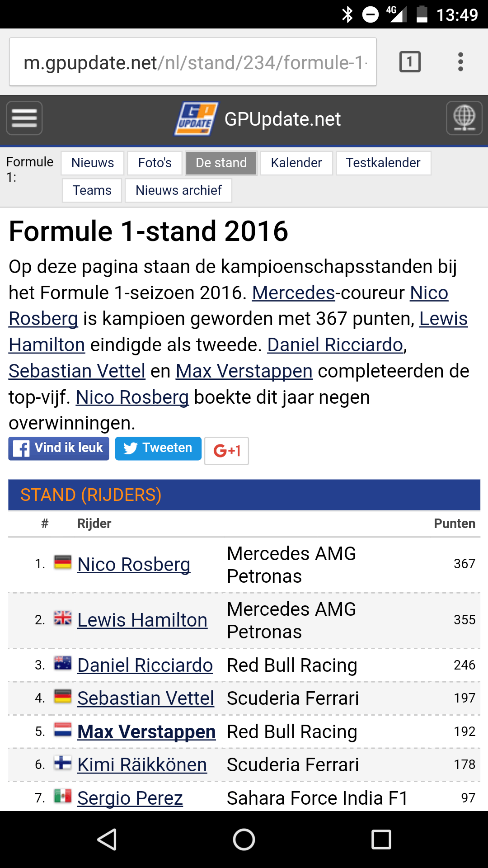Click the Google +1 button
Image resolution: width=488 pixels, height=868 pixels.
click(x=226, y=451)
